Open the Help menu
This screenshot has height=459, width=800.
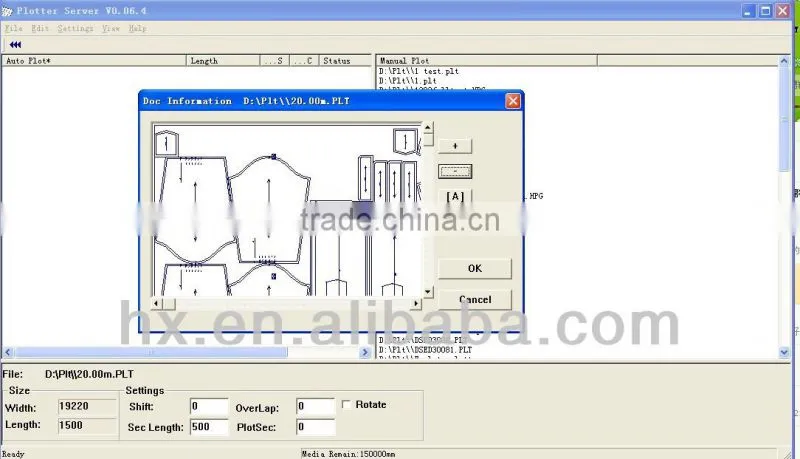pyautogui.click(x=137, y=29)
